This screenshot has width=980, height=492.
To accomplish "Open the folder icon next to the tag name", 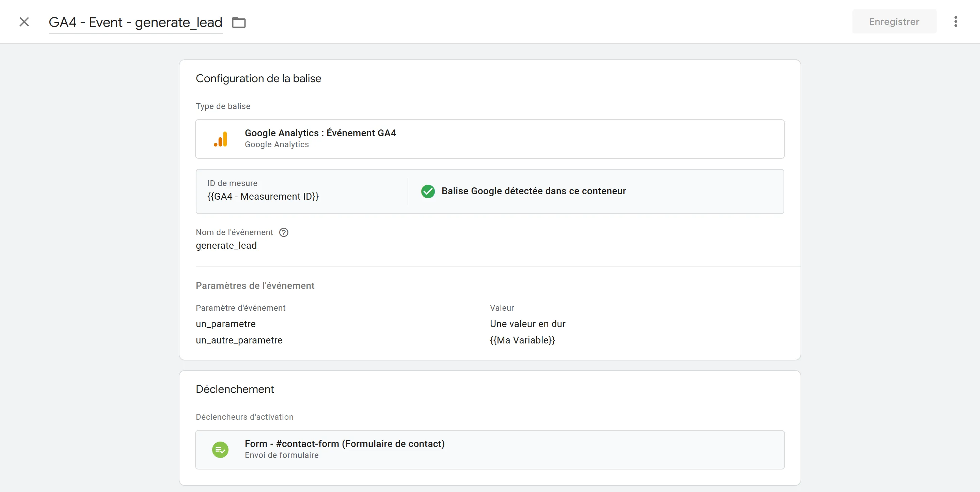I will pos(239,22).
